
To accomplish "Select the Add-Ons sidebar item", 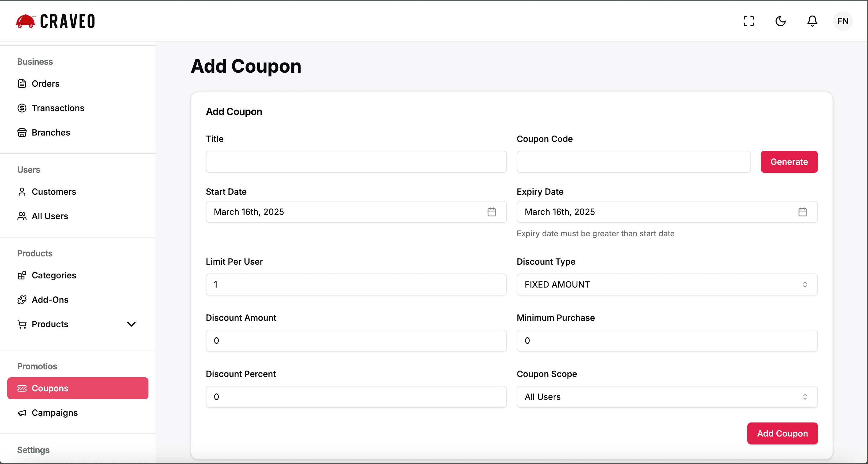I will pos(50,300).
